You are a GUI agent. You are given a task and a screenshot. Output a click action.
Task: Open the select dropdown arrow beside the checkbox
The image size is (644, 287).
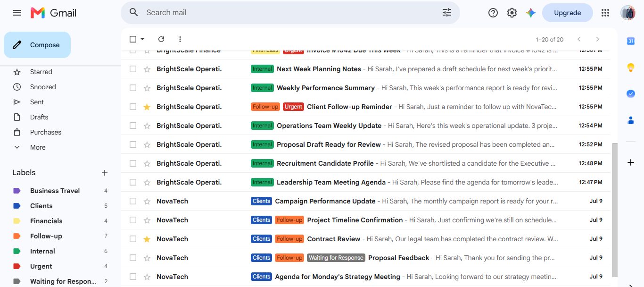coord(142,39)
